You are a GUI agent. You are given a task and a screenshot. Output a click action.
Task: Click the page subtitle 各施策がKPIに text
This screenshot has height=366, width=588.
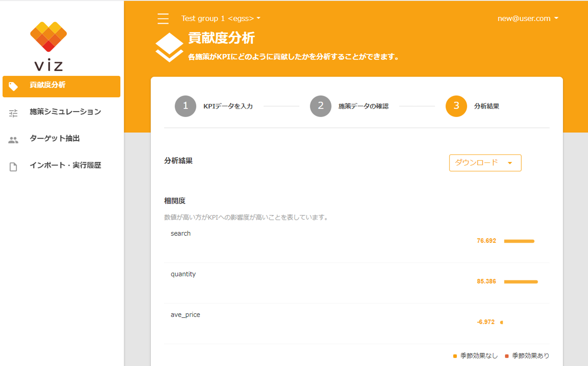(294, 57)
